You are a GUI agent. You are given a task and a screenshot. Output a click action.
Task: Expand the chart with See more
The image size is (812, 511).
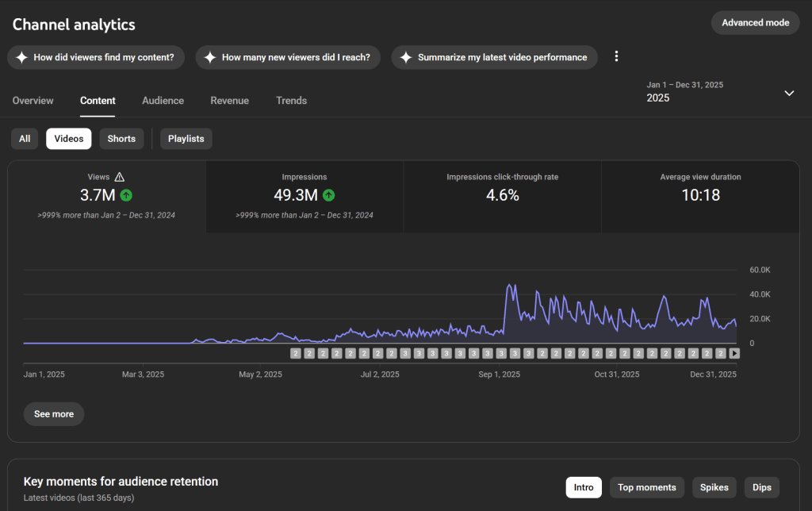point(54,414)
